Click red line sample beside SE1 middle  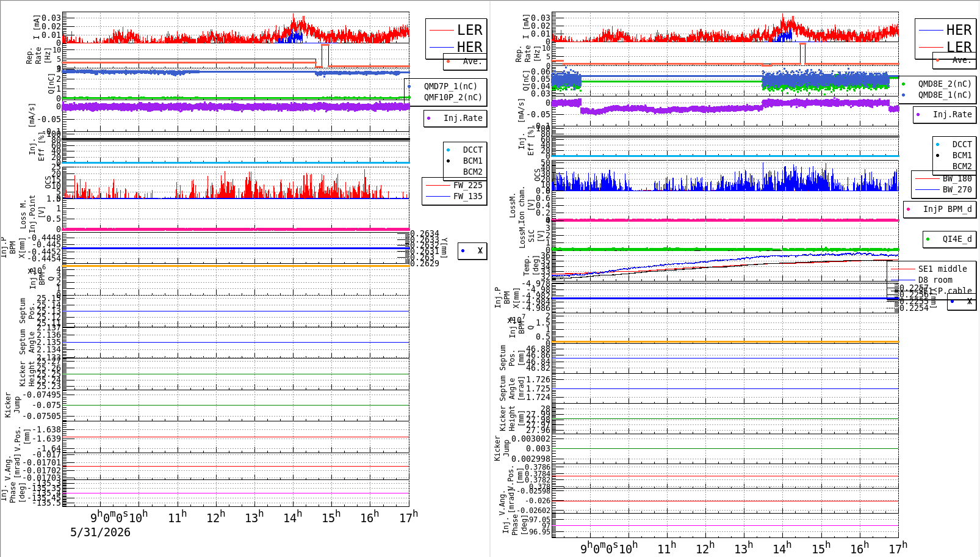point(903,269)
